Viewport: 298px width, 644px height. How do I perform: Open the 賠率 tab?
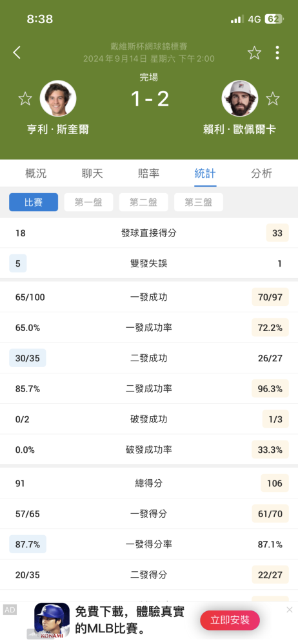tap(148, 173)
